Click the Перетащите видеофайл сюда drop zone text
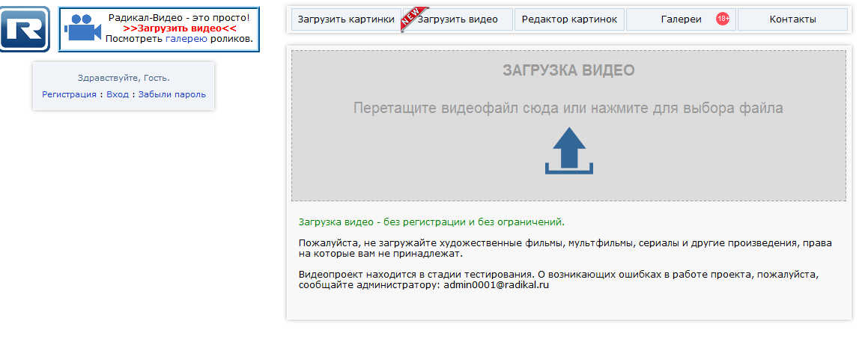The height and width of the screenshot is (342, 868). 568,109
